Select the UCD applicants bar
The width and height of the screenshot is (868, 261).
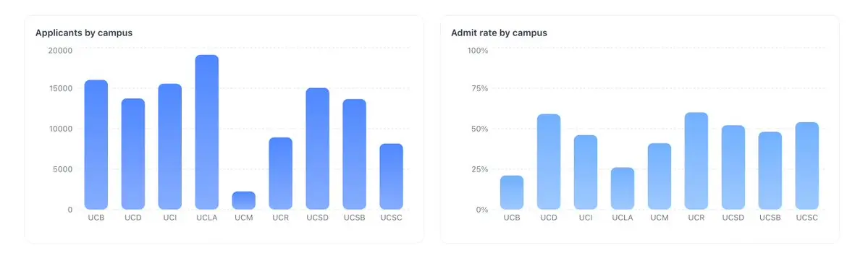(133, 154)
